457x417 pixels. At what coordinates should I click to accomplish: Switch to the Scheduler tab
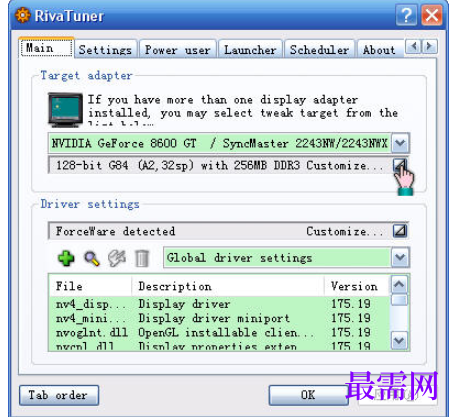click(x=319, y=50)
